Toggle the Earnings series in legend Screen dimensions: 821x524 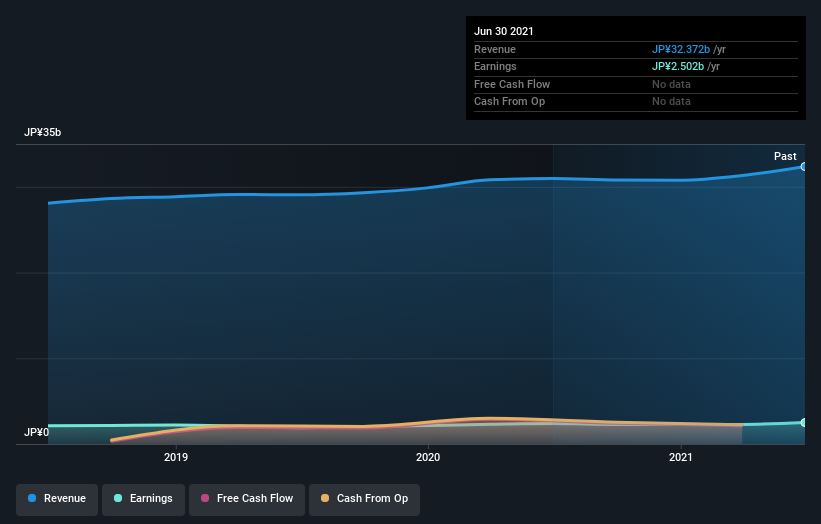pyautogui.click(x=143, y=498)
